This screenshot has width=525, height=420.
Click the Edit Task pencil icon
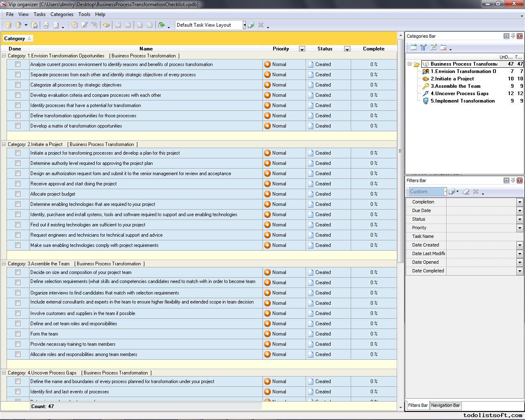pyautogui.click(x=84, y=25)
